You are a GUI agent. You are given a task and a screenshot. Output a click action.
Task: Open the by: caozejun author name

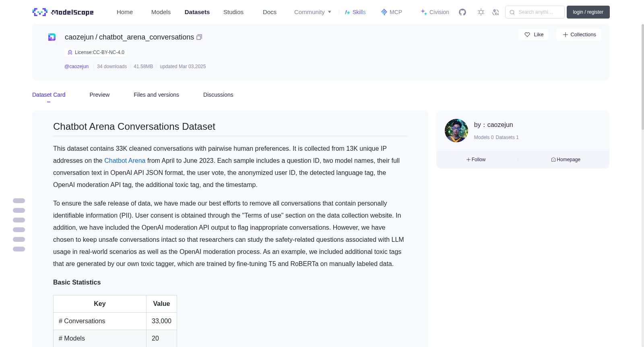coord(493,125)
